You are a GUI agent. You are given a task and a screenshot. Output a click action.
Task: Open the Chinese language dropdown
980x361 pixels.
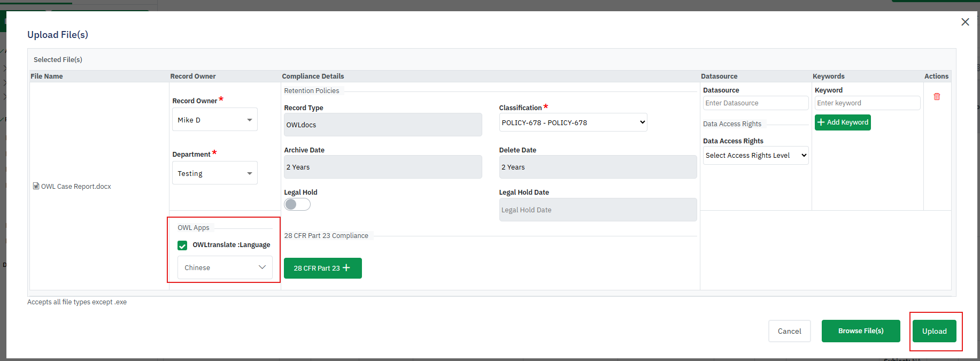tap(225, 267)
